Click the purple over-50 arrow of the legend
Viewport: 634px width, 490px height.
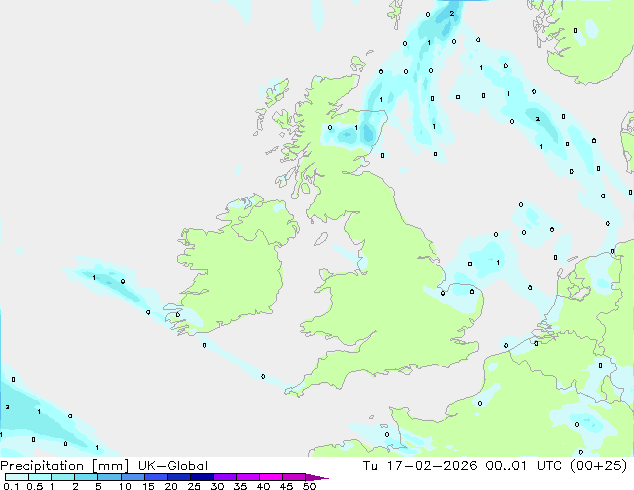317,477
